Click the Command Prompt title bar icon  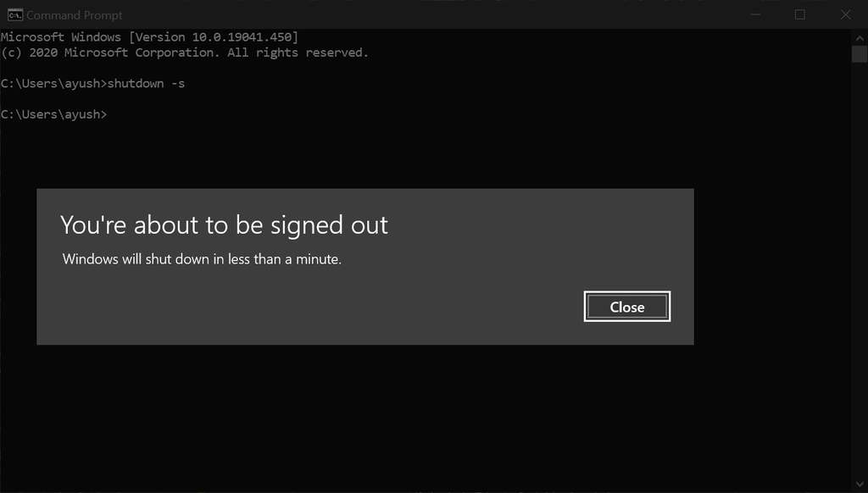click(x=15, y=15)
